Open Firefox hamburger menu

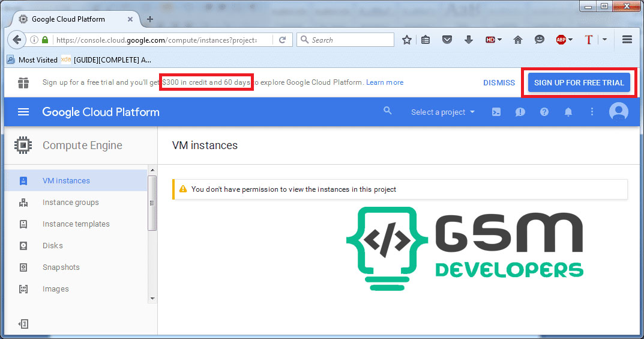pos(627,40)
